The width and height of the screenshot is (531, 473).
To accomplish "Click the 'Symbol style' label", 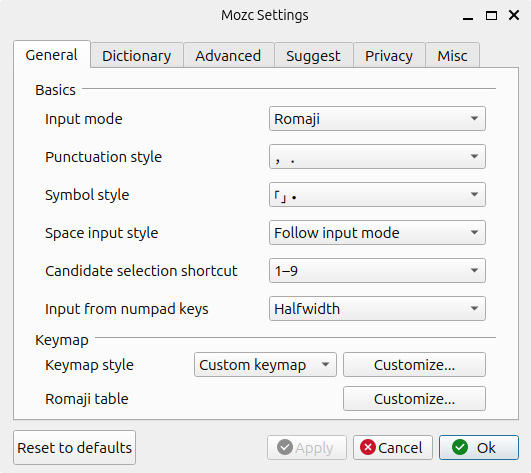I will click(x=87, y=195).
